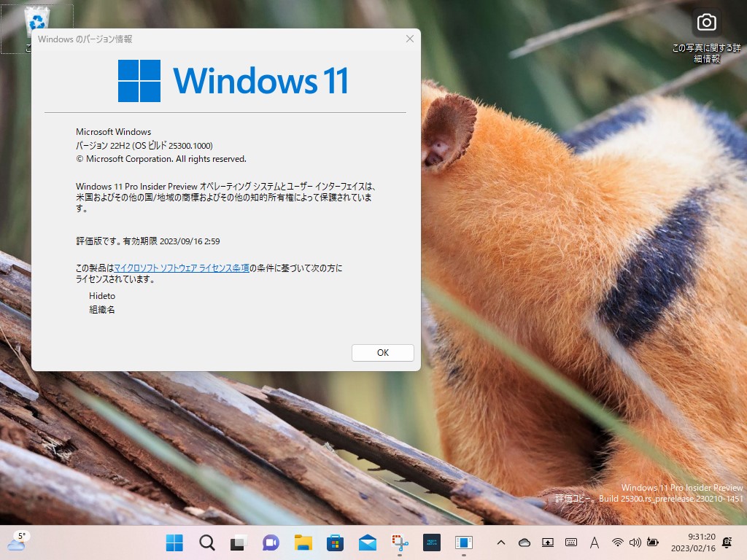Launch Microsoft Store from the taskbar

point(336,542)
